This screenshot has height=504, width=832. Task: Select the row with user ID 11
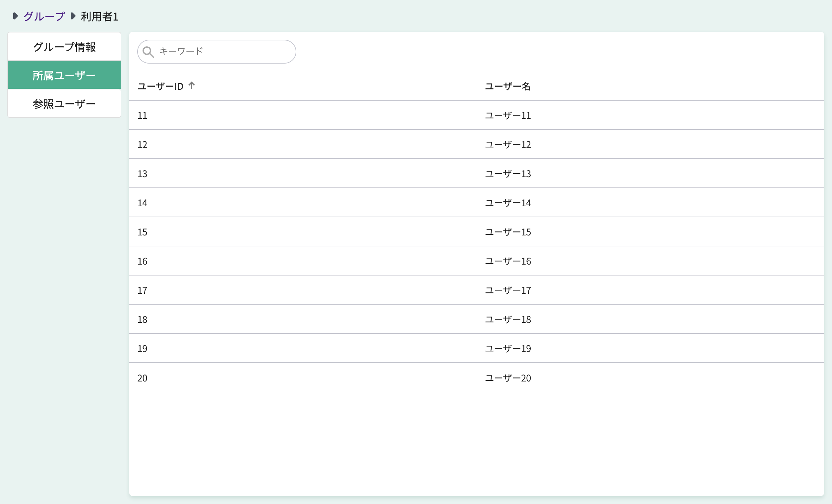[x=142, y=116]
